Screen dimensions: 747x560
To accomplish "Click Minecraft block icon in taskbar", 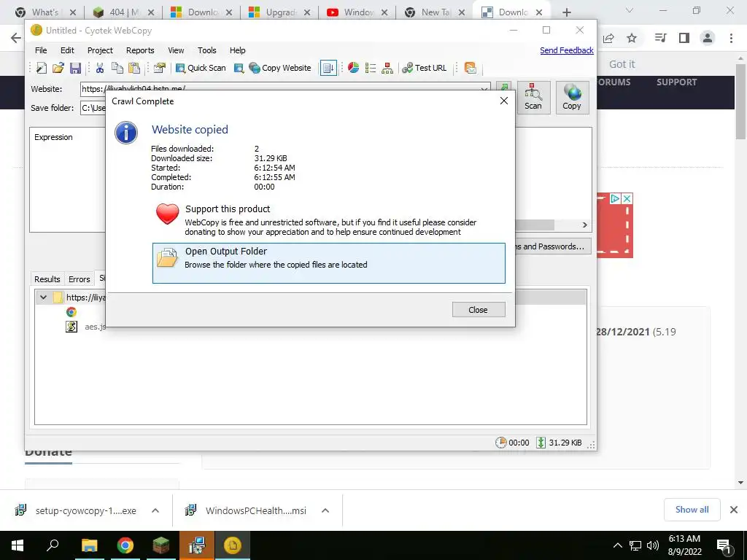I will pos(161,545).
